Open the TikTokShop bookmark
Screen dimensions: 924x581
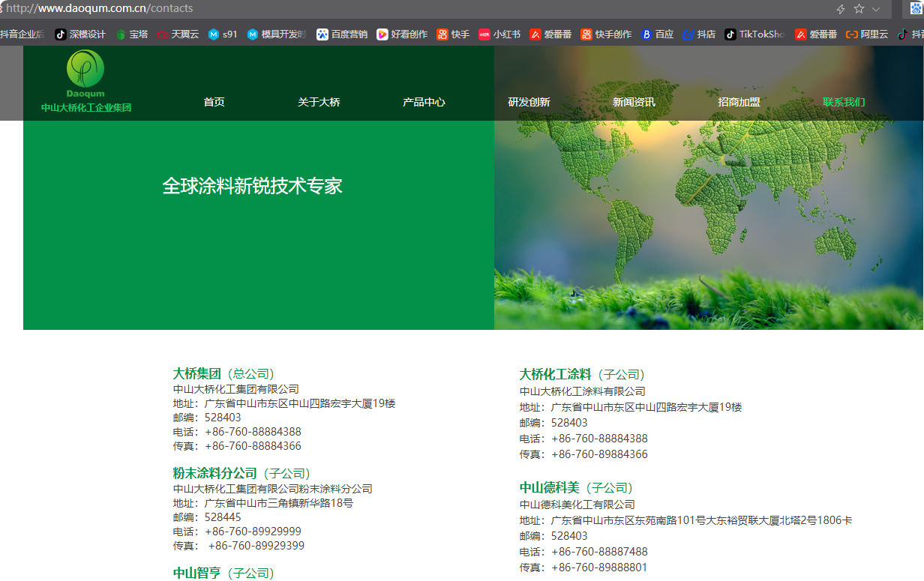point(755,34)
